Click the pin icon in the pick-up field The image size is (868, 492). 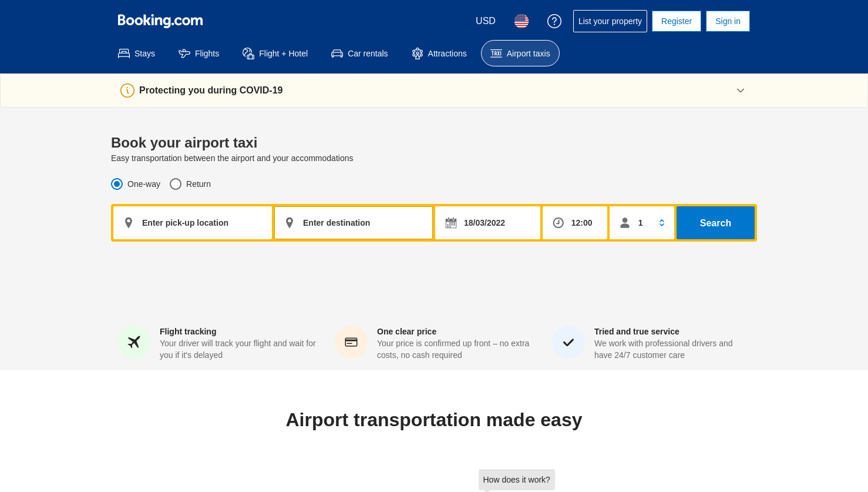pos(129,223)
